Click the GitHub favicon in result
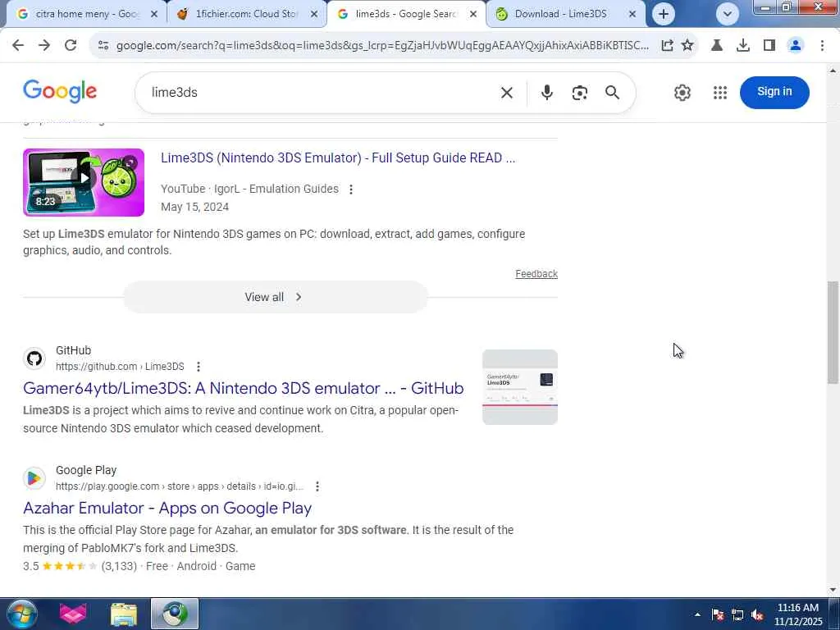Viewport: 840px width, 630px height. point(34,358)
